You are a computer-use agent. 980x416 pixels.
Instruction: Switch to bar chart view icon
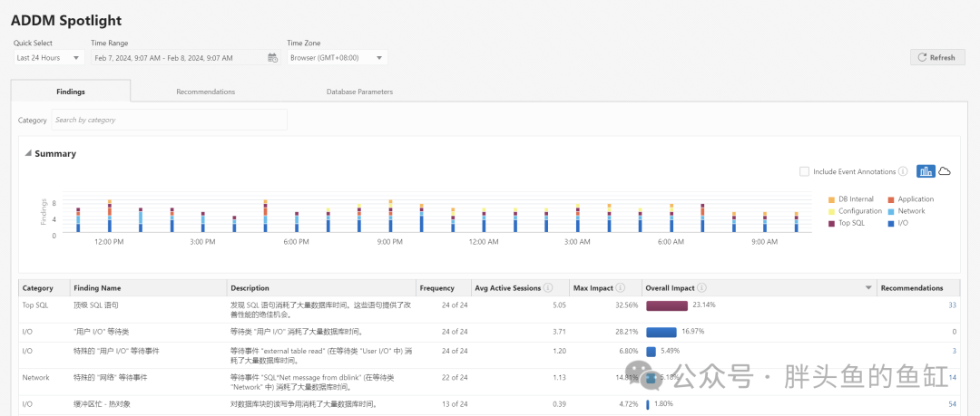(x=926, y=171)
